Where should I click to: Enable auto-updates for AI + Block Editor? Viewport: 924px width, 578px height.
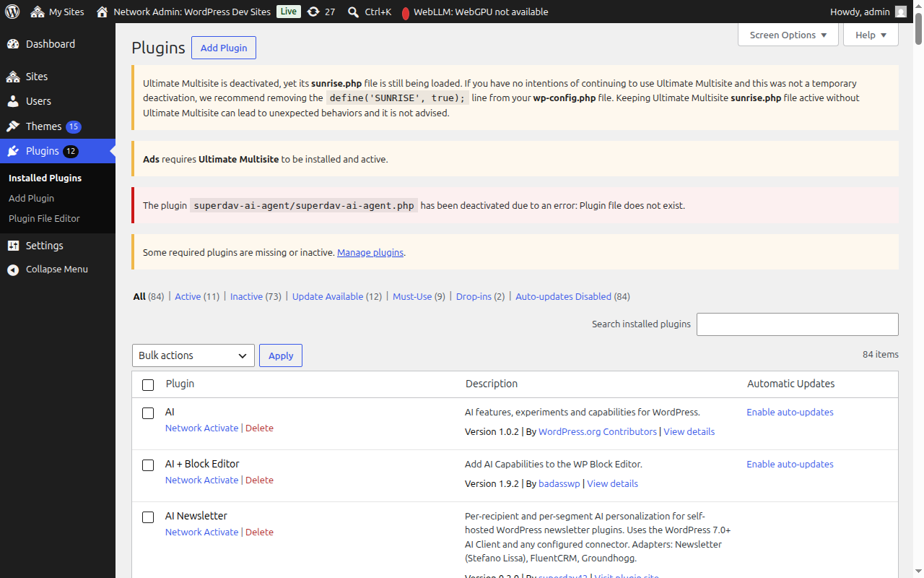[790, 464]
